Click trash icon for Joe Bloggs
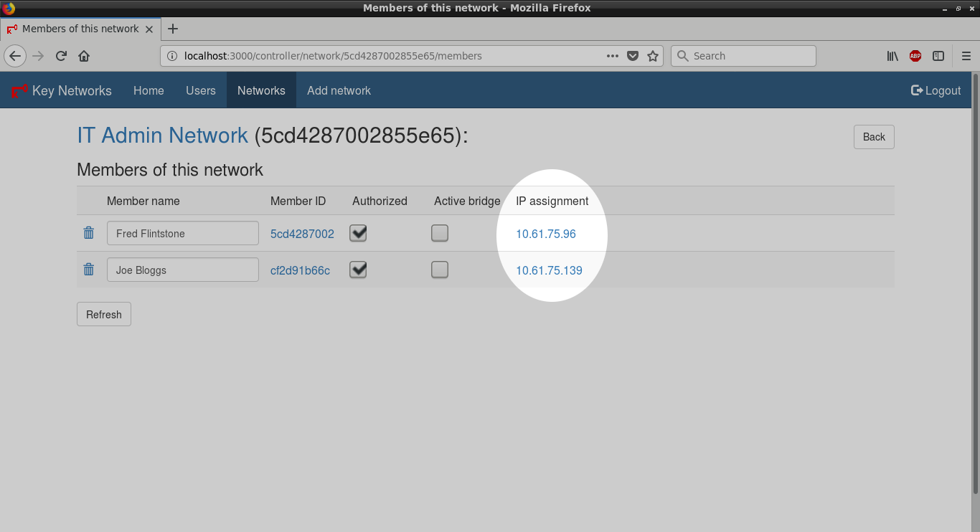The height and width of the screenshot is (532, 980). click(88, 270)
